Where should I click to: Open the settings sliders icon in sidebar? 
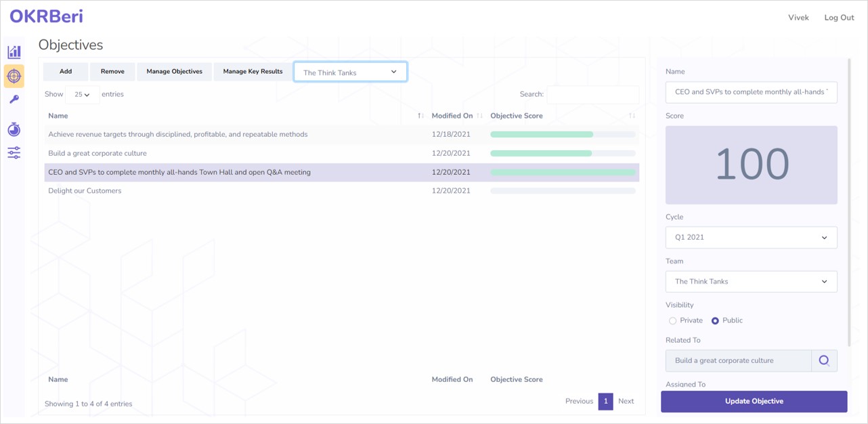tap(14, 153)
